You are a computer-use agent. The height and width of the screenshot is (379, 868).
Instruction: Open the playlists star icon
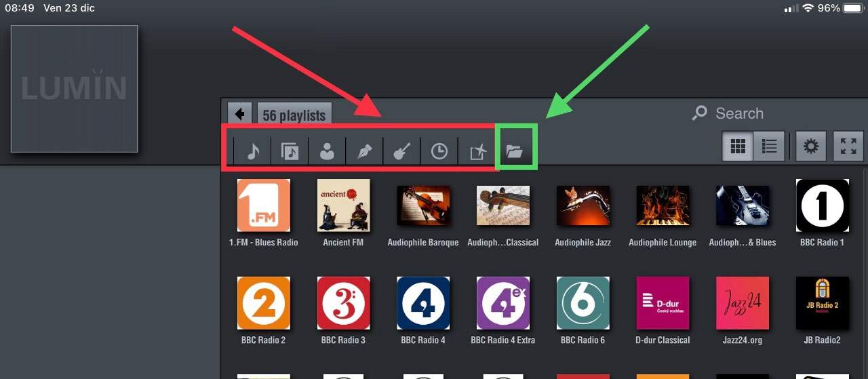[477, 151]
